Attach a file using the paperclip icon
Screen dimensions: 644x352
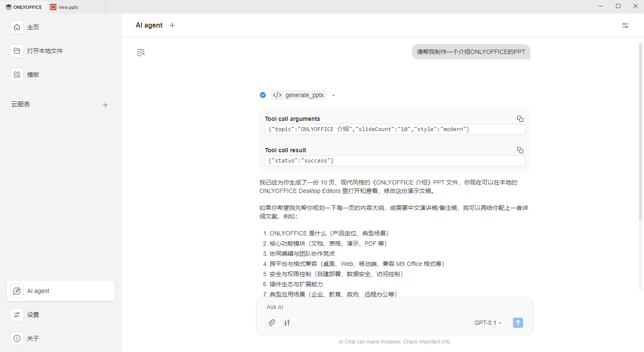[x=272, y=323]
